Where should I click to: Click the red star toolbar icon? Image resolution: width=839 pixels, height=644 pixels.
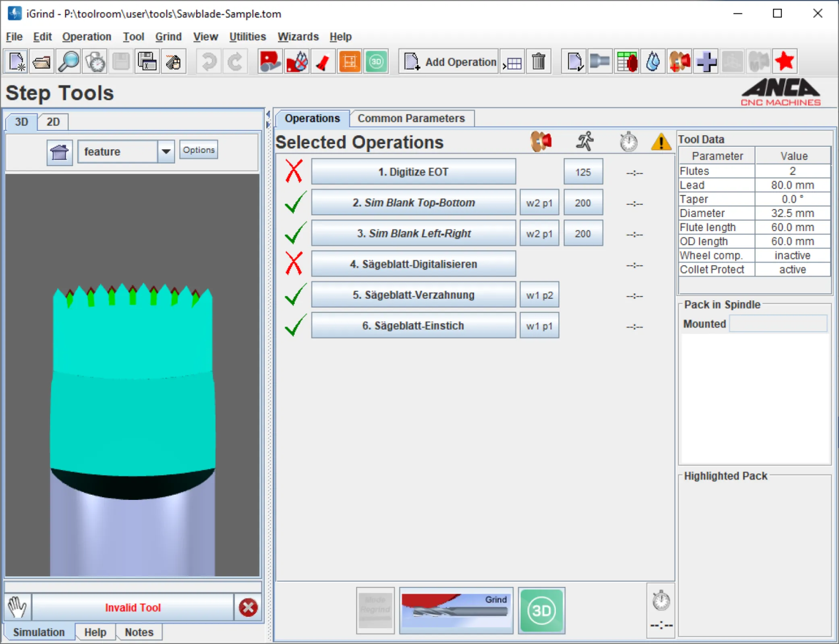tap(785, 62)
